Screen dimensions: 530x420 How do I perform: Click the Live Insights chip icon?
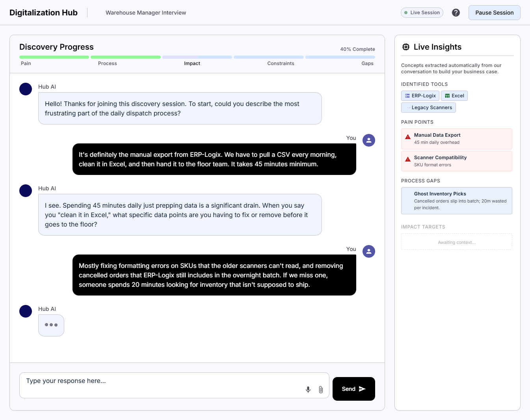(406, 47)
